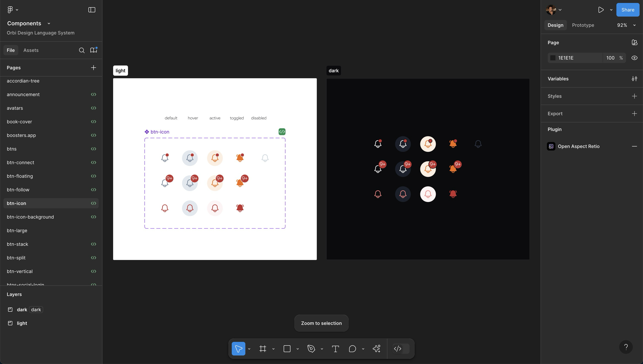Click the dark frame layer icon

(x=10, y=310)
